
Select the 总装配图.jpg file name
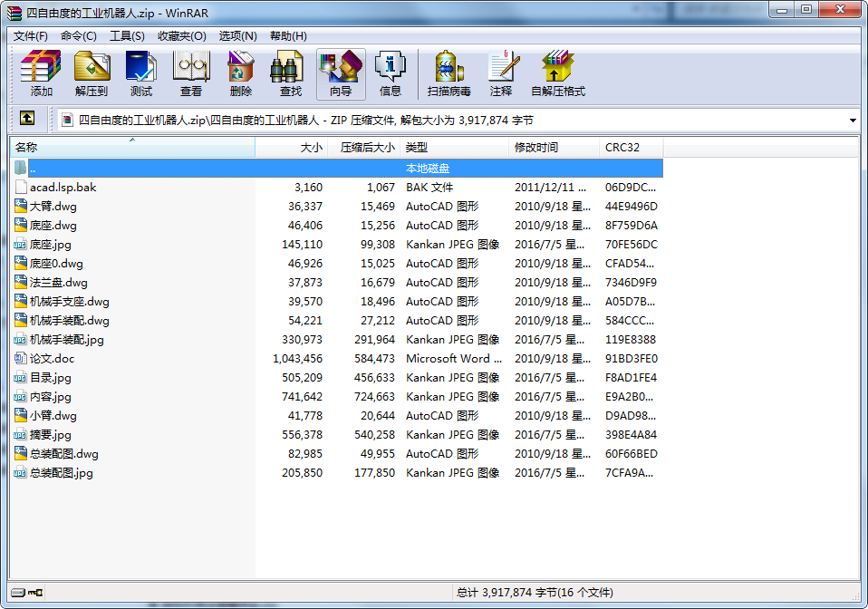62,473
